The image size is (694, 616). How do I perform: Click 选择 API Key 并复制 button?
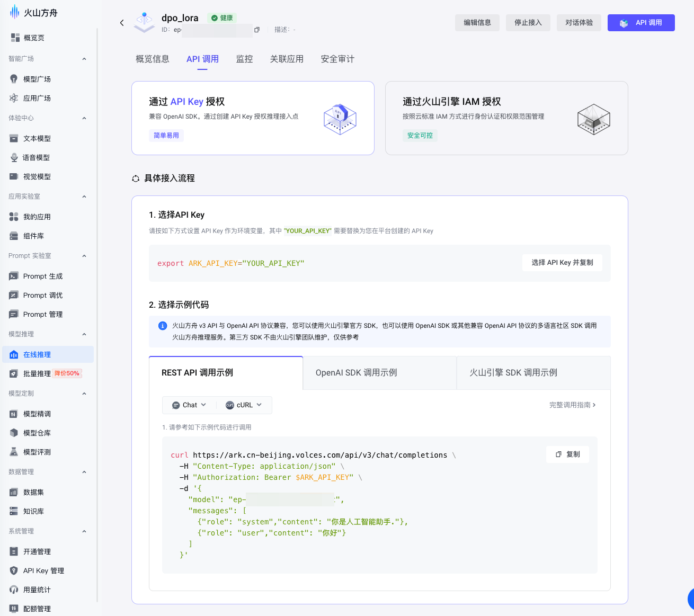(x=562, y=263)
